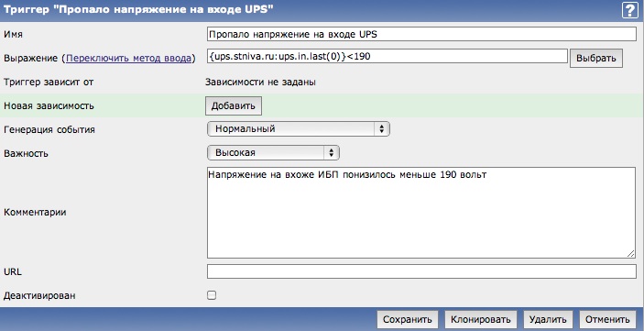The image size is (644, 331).
Task: Click the 'Удалить' button
Action: coord(548,319)
